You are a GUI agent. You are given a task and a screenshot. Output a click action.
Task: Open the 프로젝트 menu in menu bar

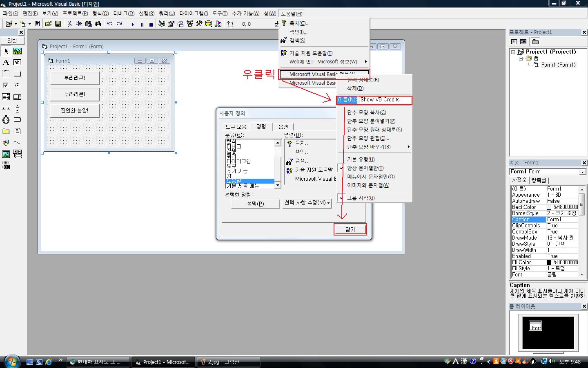coord(75,13)
